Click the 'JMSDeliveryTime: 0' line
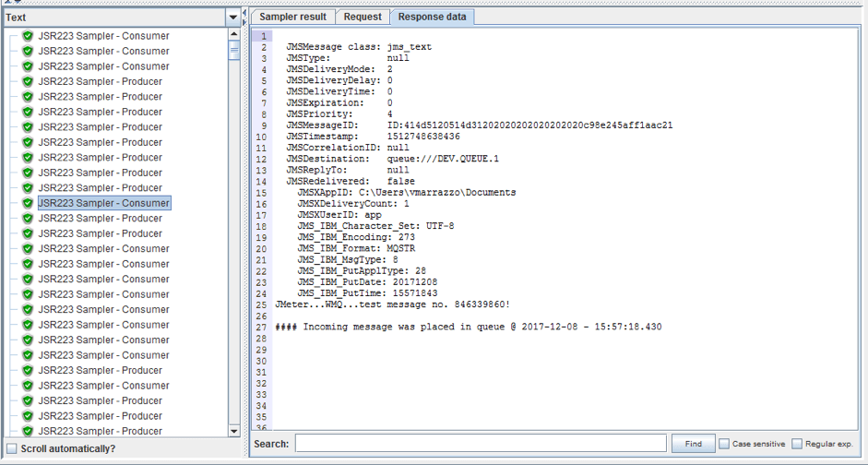Viewport: 868px width, 465px height. pyautogui.click(x=339, y=92)
